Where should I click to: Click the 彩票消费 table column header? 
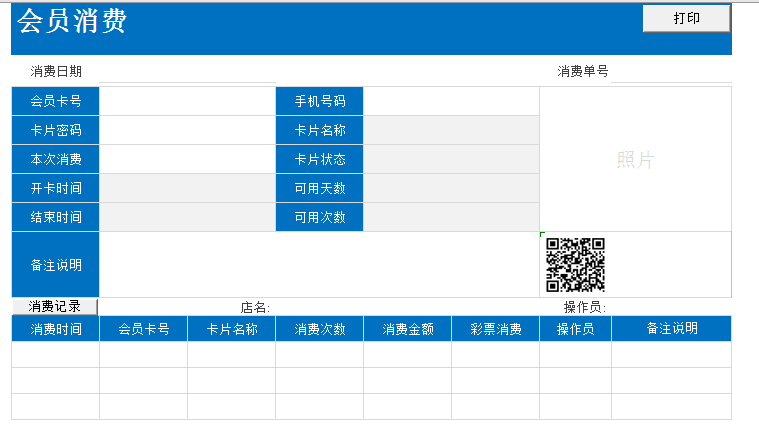495,329
